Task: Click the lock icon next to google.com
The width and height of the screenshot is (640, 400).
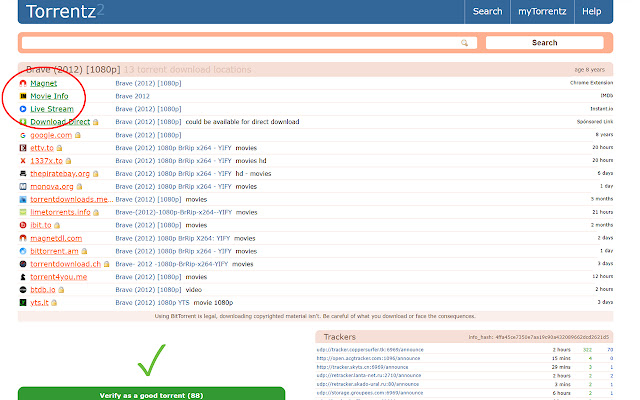Action: point(78,135)
